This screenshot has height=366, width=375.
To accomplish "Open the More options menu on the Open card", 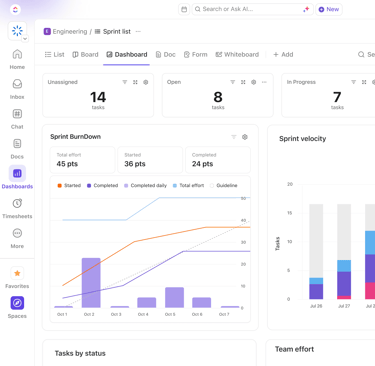I will (264, 82).
